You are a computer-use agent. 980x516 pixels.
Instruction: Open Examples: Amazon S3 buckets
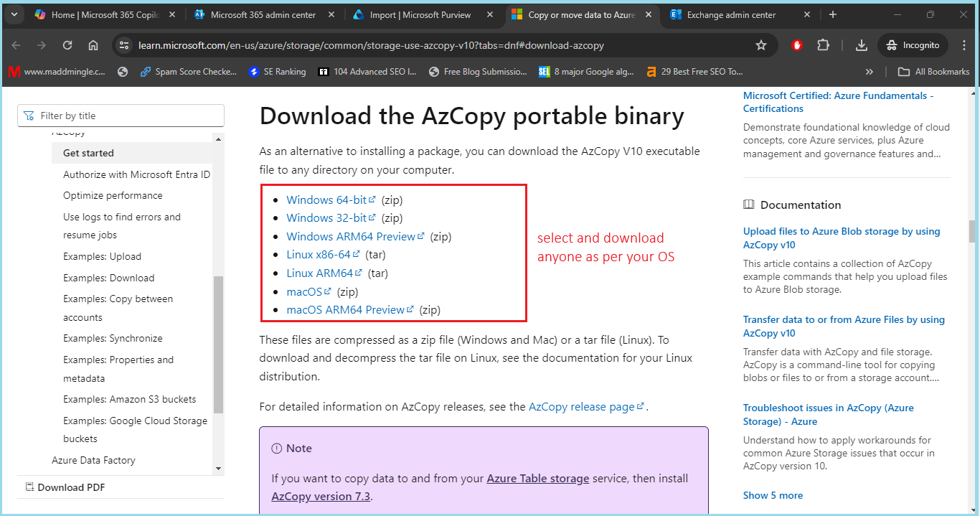129,399
